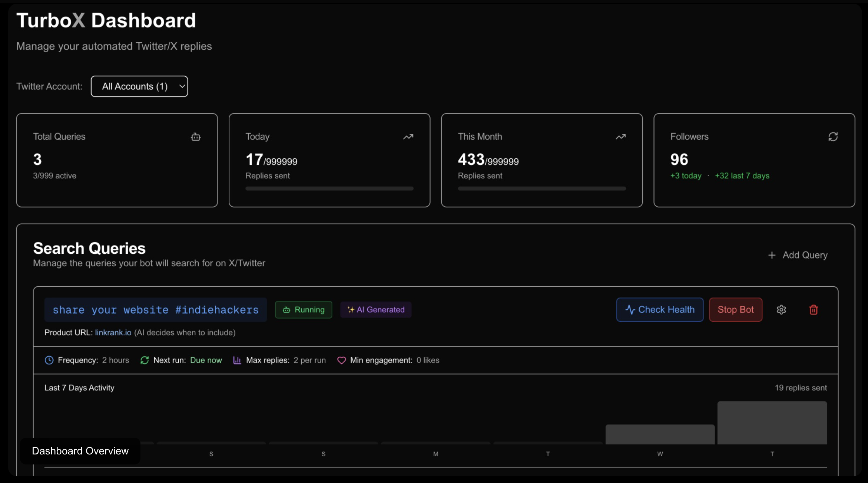Screen dimensions: 868x483
Task: Click the Dashboard Overview label
Action: tap(80, 451)
